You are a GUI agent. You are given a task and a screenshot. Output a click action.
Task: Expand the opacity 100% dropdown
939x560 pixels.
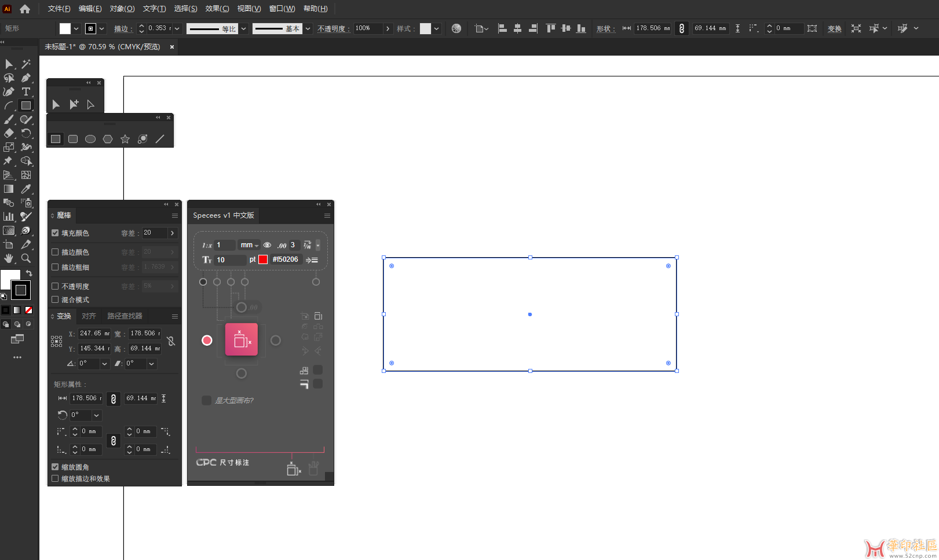388,28
